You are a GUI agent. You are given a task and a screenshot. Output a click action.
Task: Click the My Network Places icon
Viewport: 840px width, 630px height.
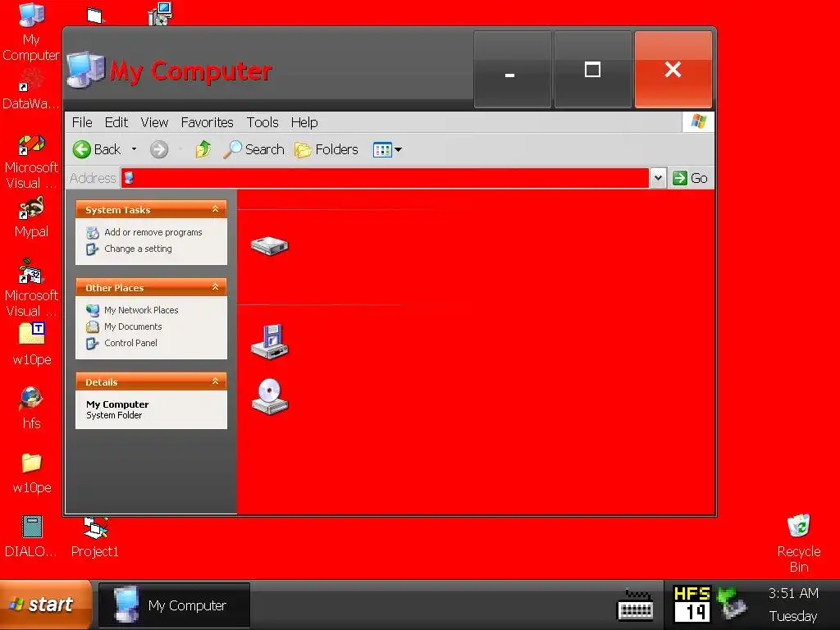[93, 310]
